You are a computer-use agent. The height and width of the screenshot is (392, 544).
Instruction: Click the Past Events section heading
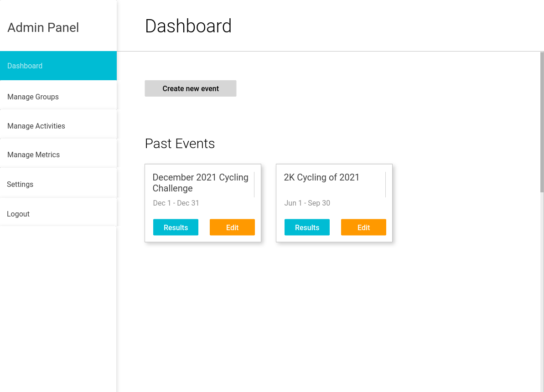pos(180,144)
